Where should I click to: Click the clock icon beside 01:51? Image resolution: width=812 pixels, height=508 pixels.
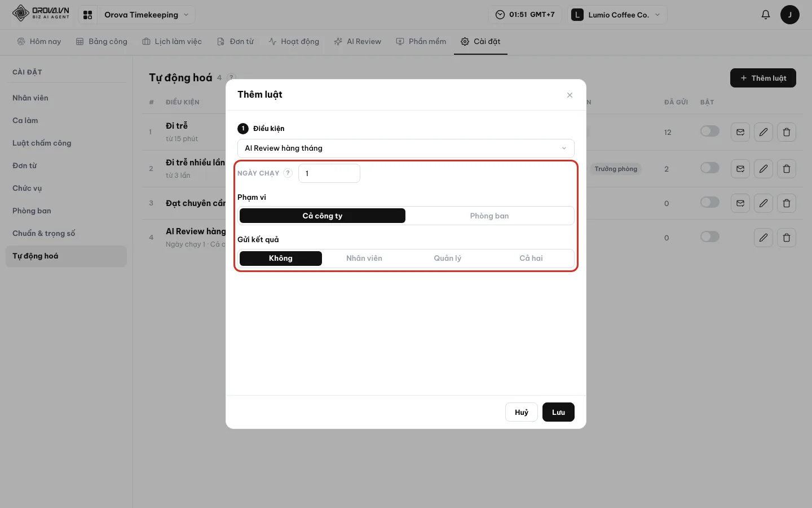coord(500,15)
